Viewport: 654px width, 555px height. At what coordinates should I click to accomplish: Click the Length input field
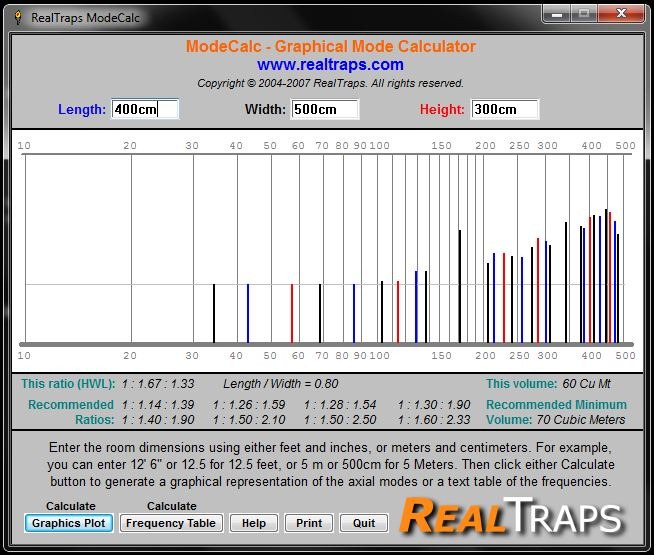145,109
